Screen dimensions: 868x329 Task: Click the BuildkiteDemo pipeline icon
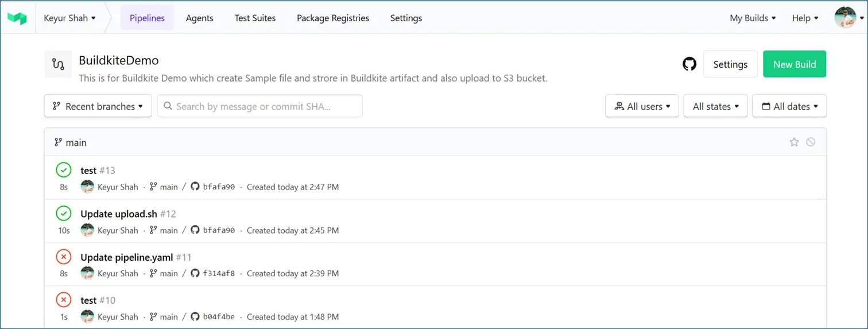pos(58,64)
